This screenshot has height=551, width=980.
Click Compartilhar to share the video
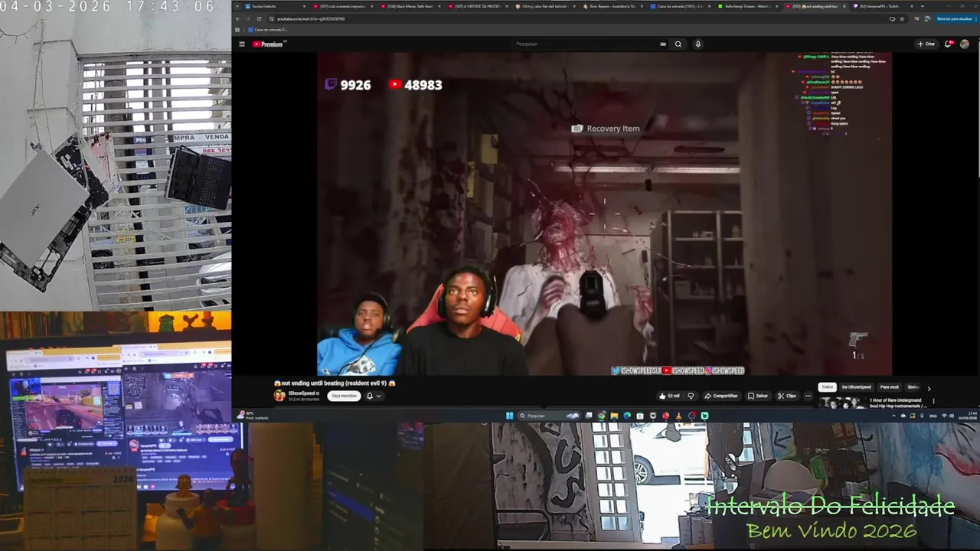tap(721, 396)
